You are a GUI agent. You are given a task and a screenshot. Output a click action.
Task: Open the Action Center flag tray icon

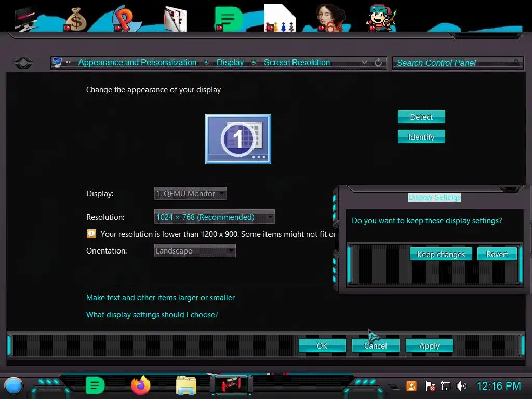[430, 386]
